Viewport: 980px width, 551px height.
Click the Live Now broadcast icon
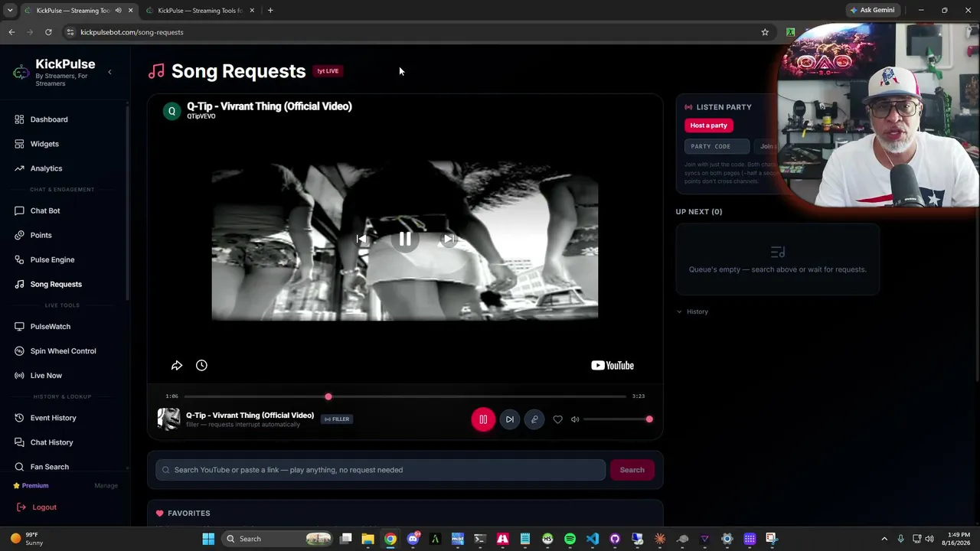pyautogui.click(x=19, y=376)
